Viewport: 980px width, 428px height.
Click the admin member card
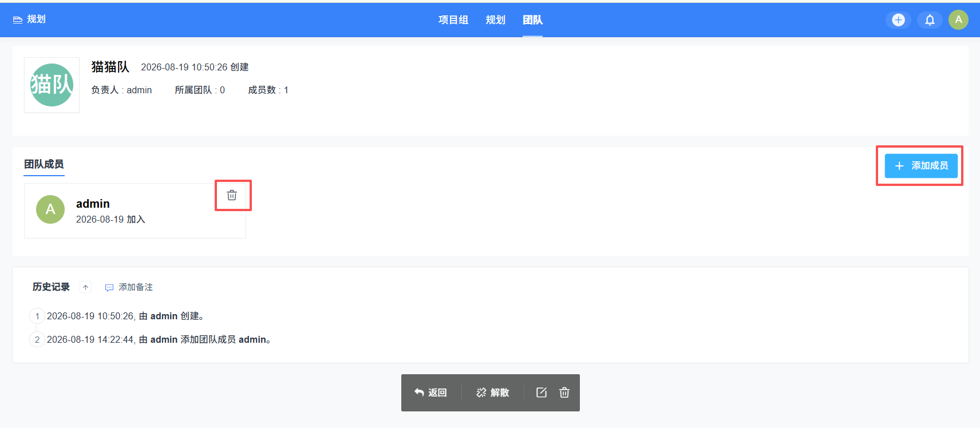[135, 211]
